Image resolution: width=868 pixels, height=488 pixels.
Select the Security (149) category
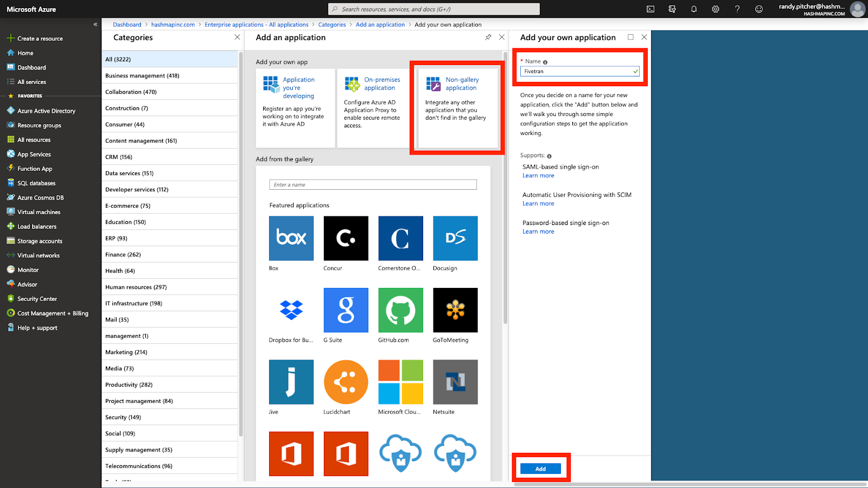170,417
